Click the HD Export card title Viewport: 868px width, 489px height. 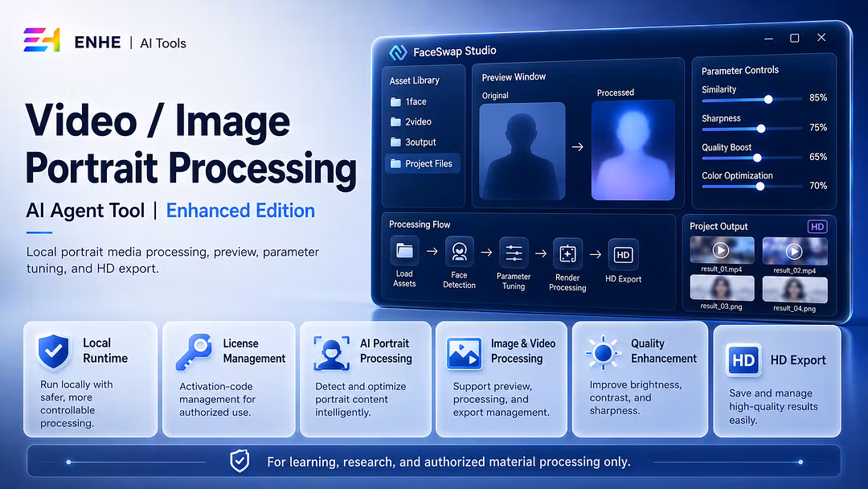798,360
